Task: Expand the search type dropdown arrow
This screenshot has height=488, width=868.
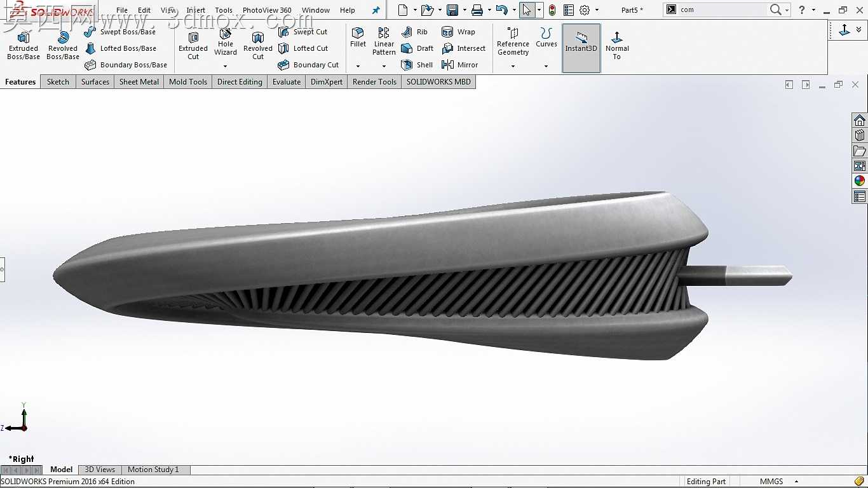Action: click(787, 10)
